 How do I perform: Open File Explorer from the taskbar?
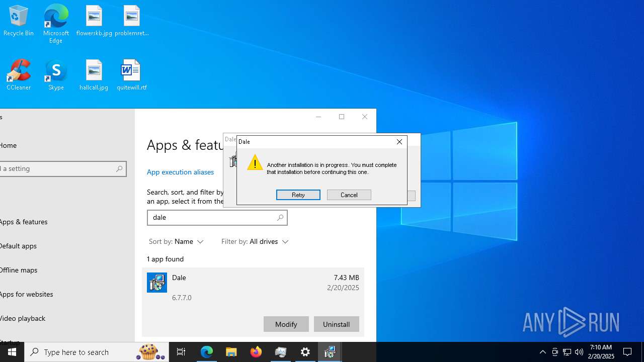(x=231, y=352)
